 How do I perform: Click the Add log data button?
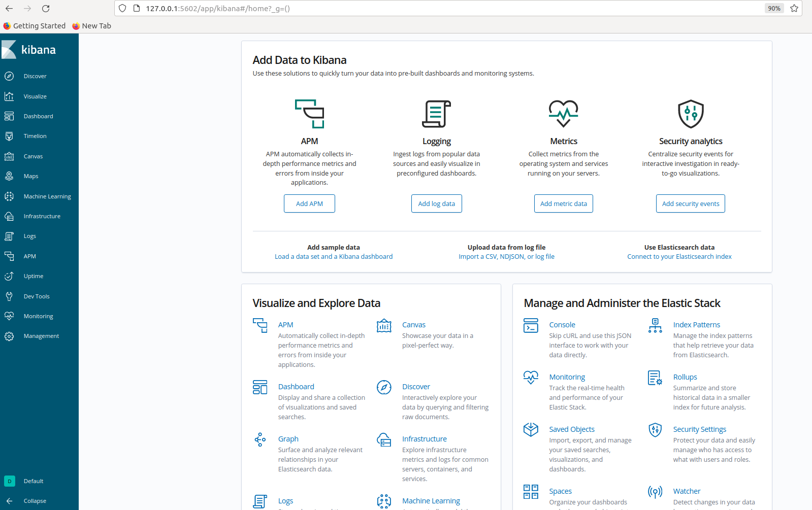pos(437,203)
